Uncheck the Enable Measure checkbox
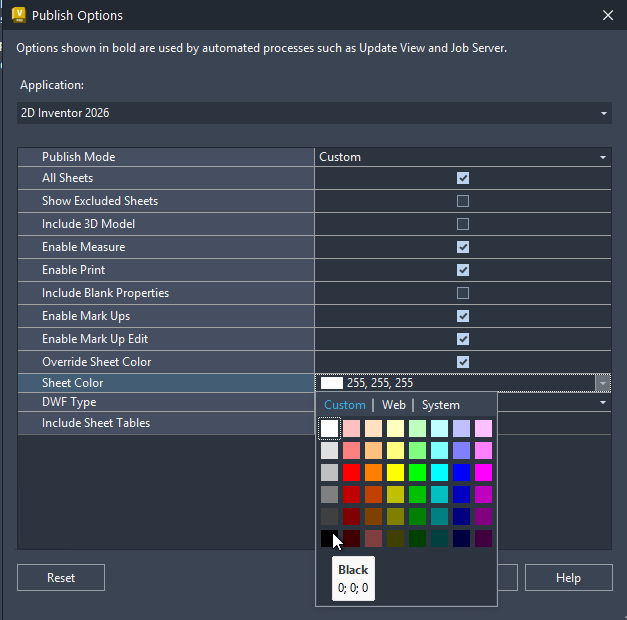627x620 pixels. pyautogui.click(x=463, y=247)
